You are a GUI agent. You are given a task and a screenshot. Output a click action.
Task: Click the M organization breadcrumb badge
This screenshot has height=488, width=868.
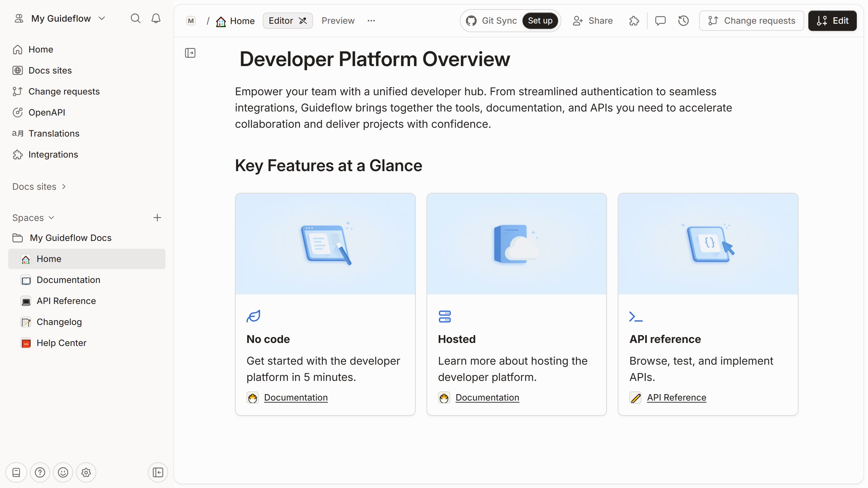[x=191, y=21]
